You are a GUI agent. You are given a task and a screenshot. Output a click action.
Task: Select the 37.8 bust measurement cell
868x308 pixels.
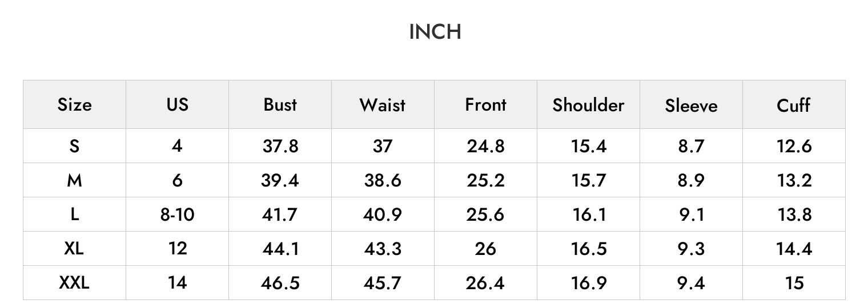point(280,146)
